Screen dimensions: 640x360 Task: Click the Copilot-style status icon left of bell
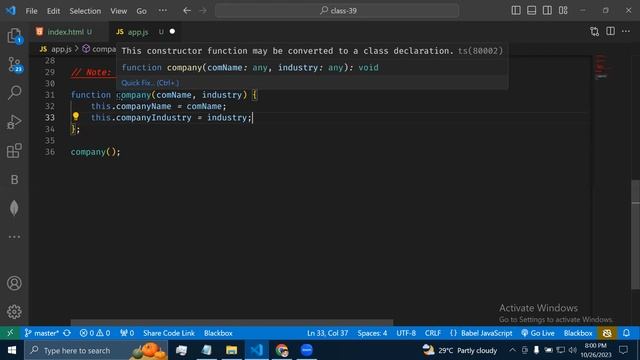pos(607,333)
